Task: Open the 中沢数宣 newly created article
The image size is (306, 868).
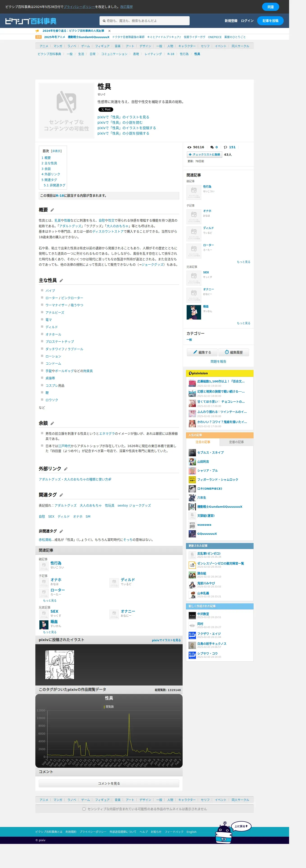Action: pyautogui.click(x=203, y=614)
